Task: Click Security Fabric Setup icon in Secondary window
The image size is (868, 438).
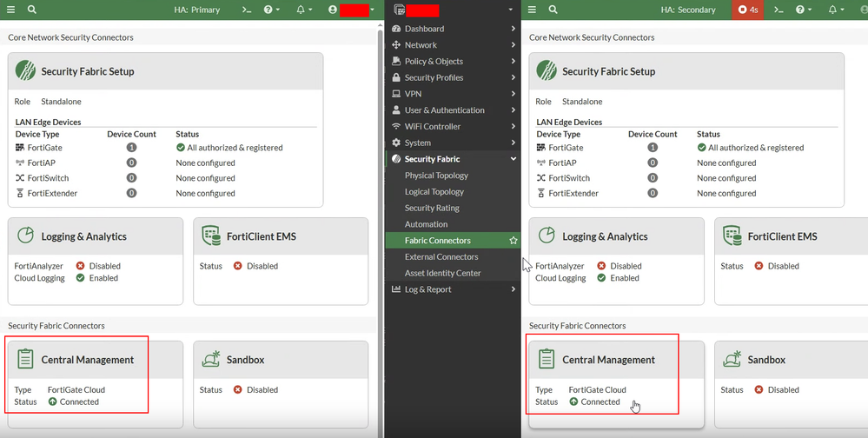Action: point(547,71)
